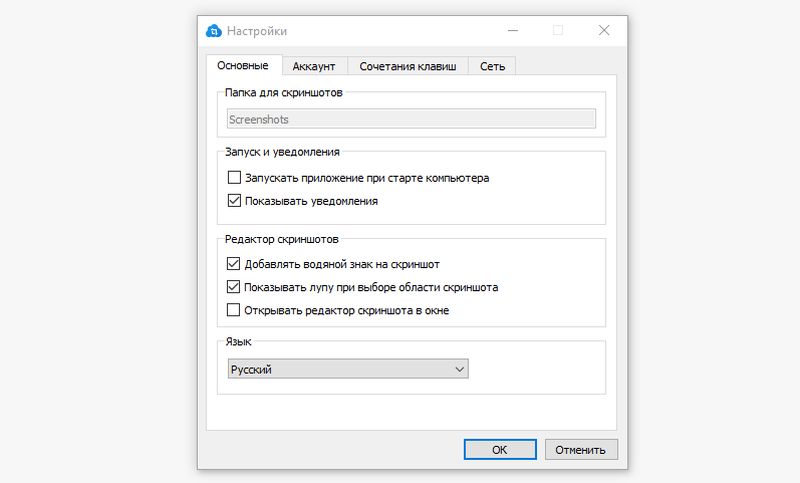Click the cloud app icon in title bar
Viewport: 800px width, 483px height.
tap(213, 30)
